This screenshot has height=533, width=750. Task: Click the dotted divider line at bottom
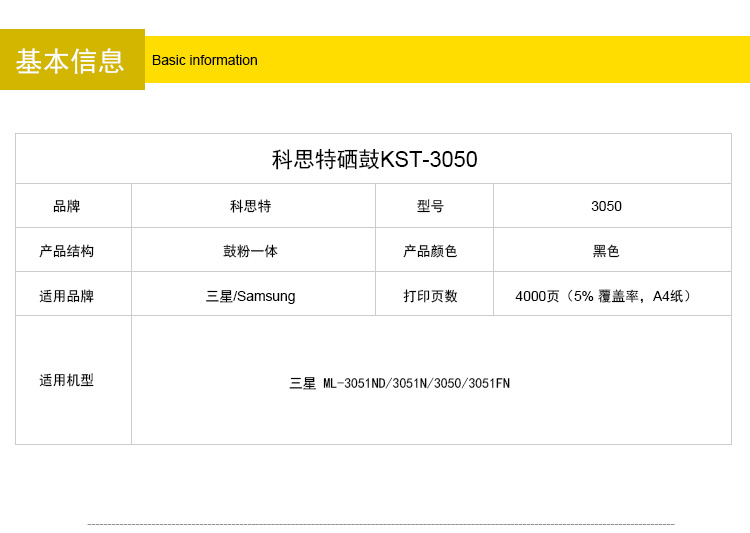(x=380, y=524)
